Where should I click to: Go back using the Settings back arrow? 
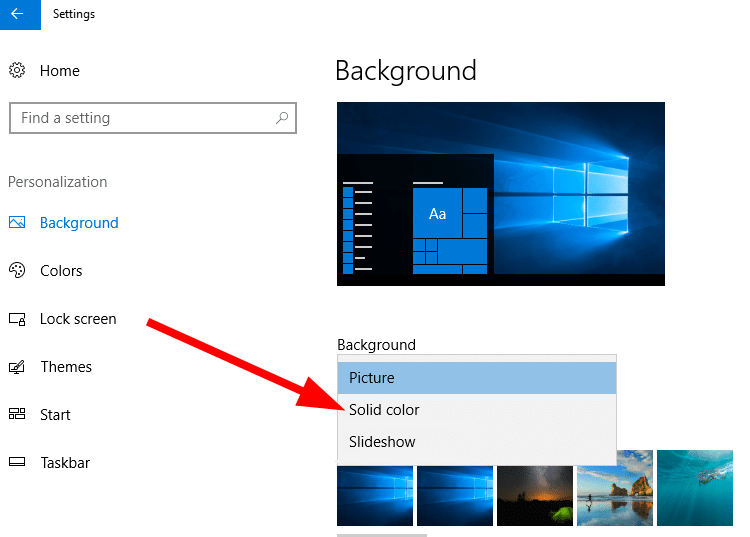[x=20, y=14]
